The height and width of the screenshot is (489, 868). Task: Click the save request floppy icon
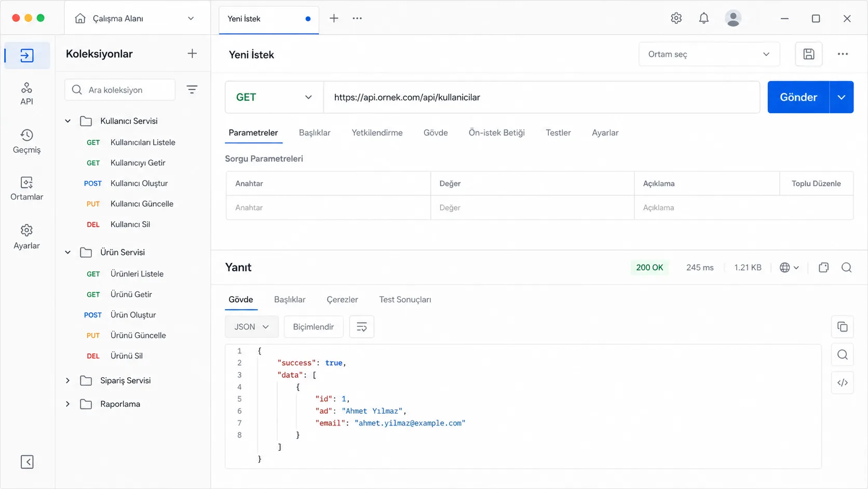tap(808, 54)
